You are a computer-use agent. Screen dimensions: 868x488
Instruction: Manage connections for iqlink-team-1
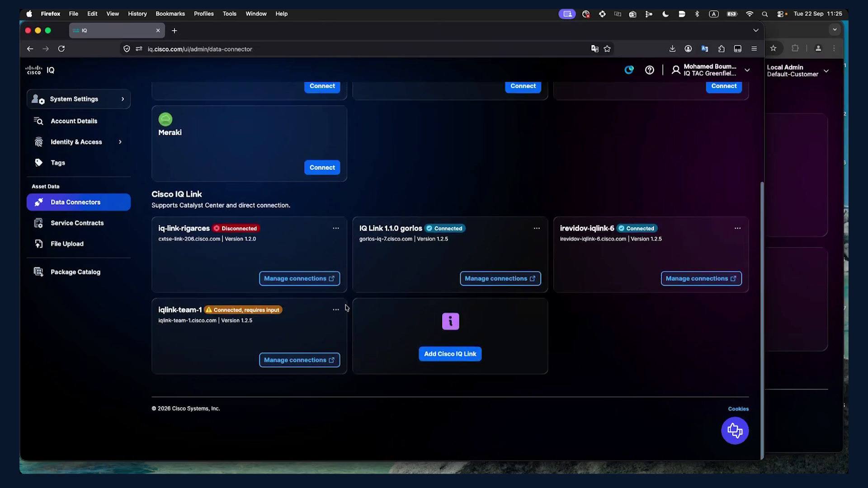[x=300, y=360]
